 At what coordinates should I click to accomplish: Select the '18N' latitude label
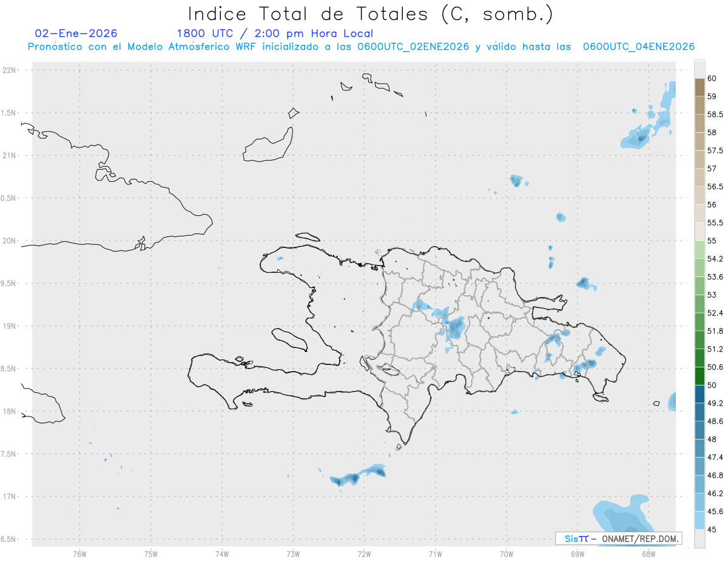click(x=10, y=411)
